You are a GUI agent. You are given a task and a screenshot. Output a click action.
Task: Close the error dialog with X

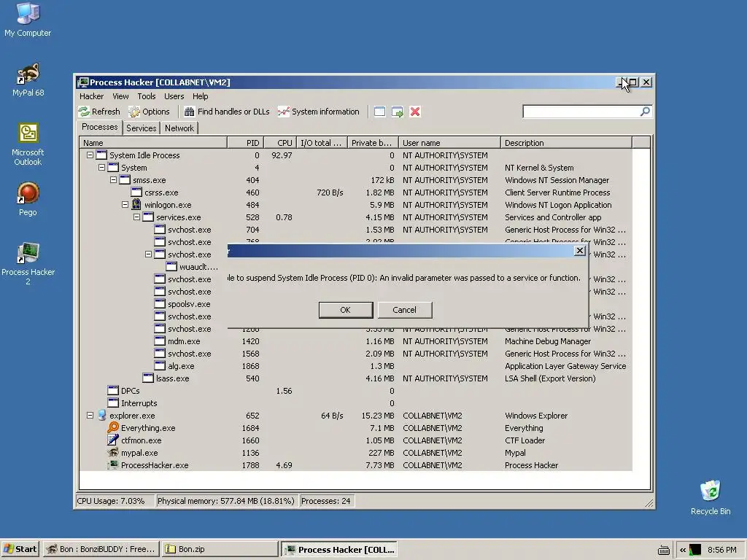(x=579, y=251)
